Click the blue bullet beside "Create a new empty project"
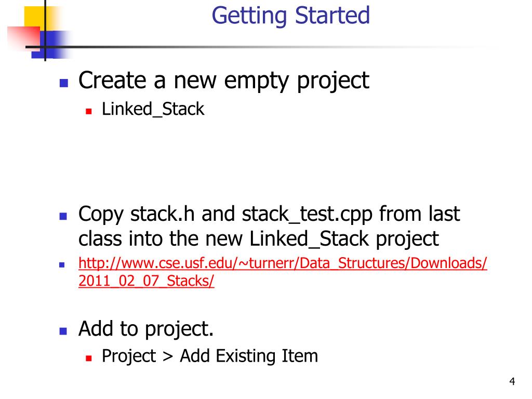 [63, 83]
